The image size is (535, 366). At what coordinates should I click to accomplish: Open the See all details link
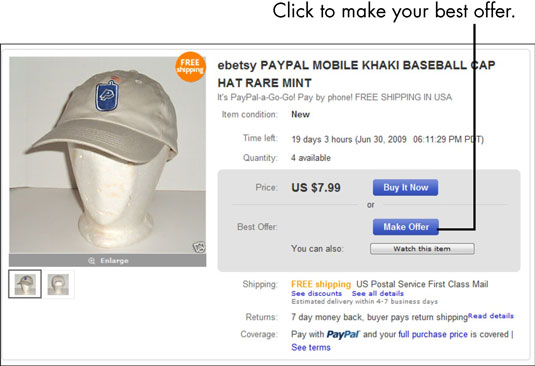point(378,294)
